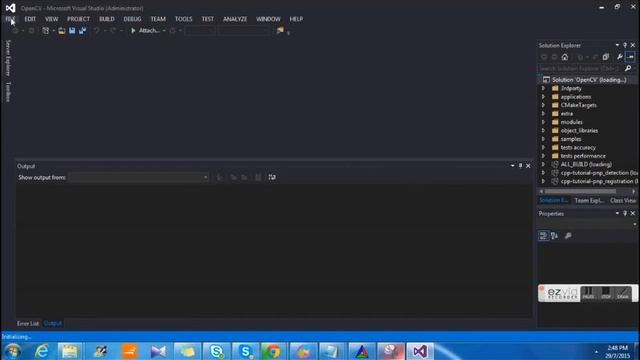Open the Show output from dropdown
The image size is (640, 360).
point(139,177)
